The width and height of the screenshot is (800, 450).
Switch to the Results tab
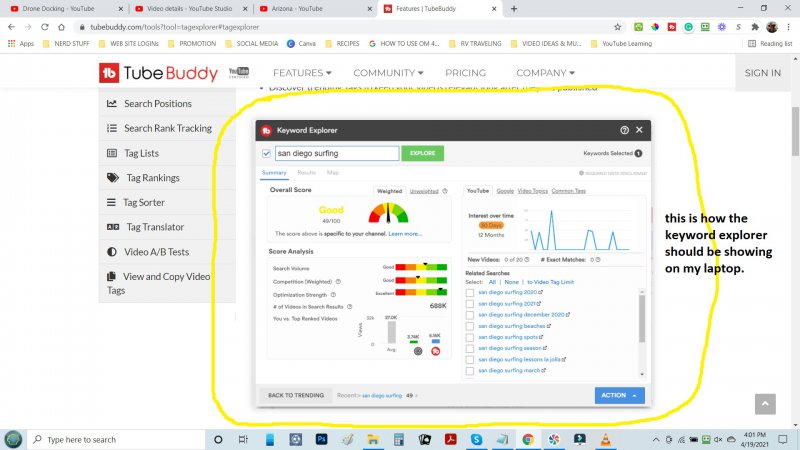pyautogui.click(x=306, y=173)
